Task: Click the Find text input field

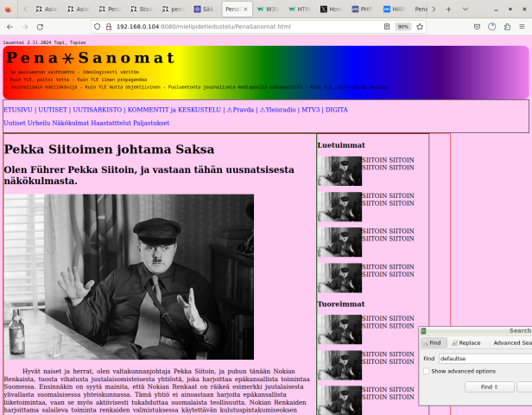Action: 484,358
